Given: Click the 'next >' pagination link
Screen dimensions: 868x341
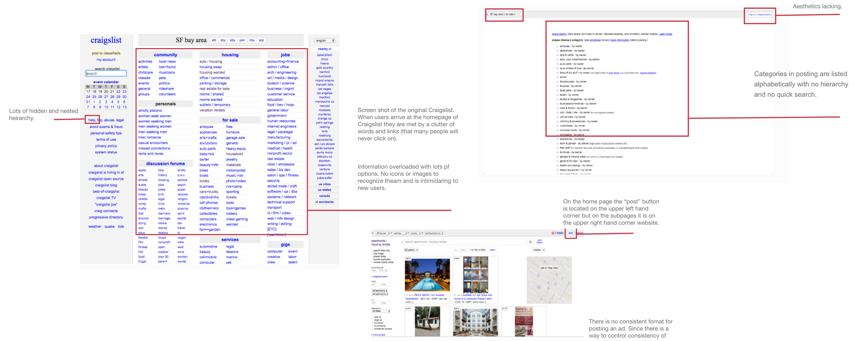Looking at the screenshot, I should (x=493, y=250).
